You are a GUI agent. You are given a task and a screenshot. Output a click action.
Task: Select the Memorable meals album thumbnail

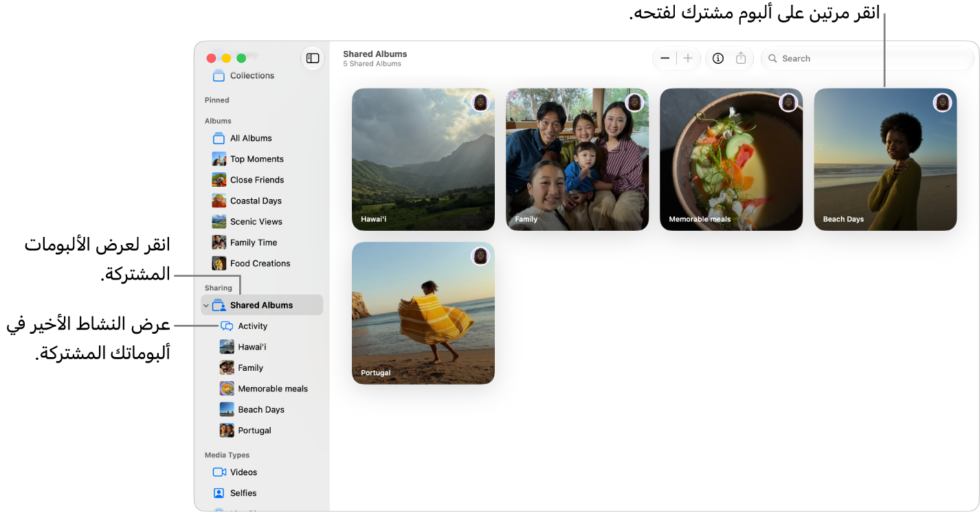731,159
